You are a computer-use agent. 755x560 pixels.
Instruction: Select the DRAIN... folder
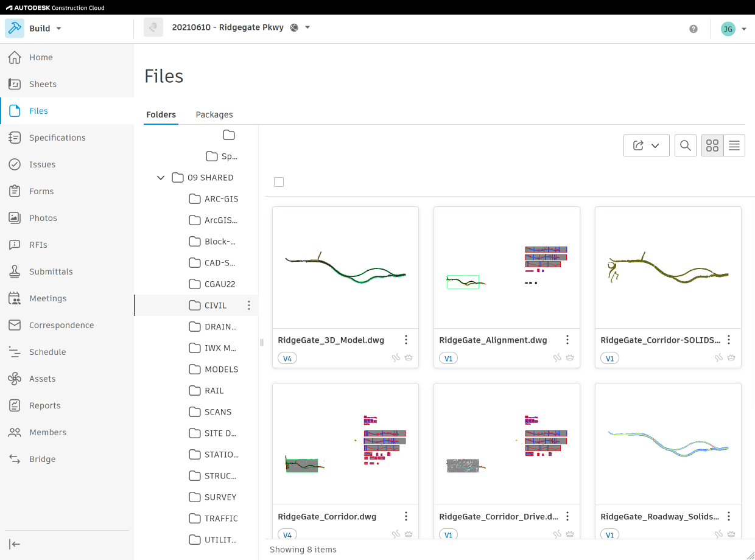tap(212, 327)
